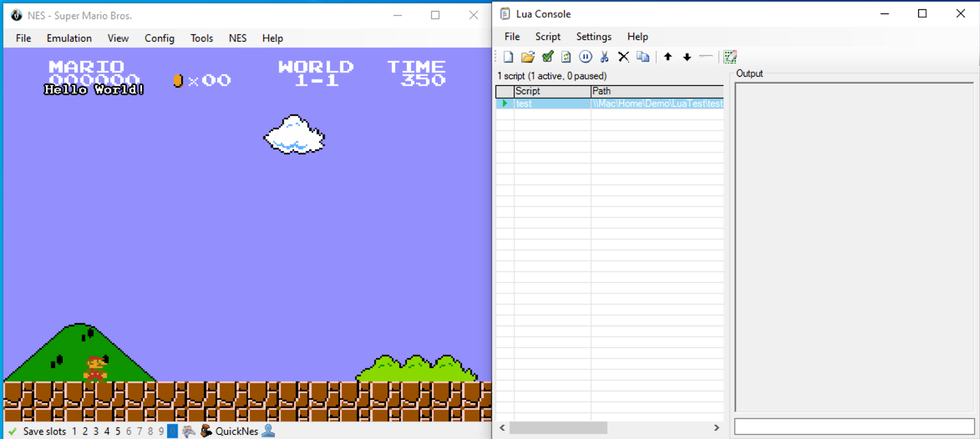Click Reload Script icon in toolbar
This screenshot has height=439, width=980.
click(x=566, y=57)
